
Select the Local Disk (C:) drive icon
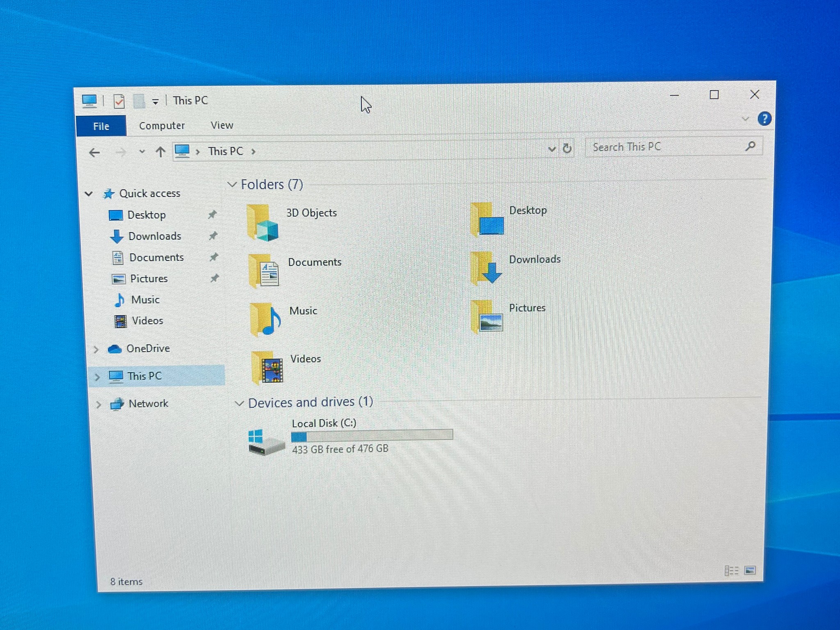point(267,442)
